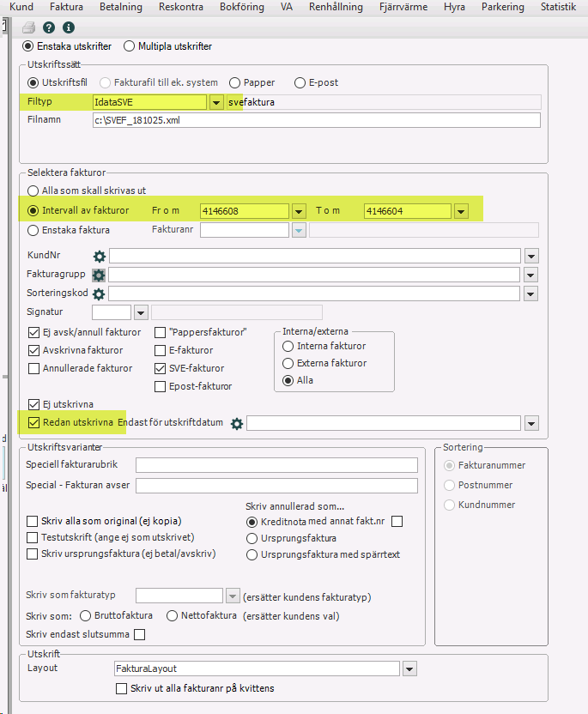
Task: Open help via question mark icon
Action: pyautogui.click(x=49, y=27)
